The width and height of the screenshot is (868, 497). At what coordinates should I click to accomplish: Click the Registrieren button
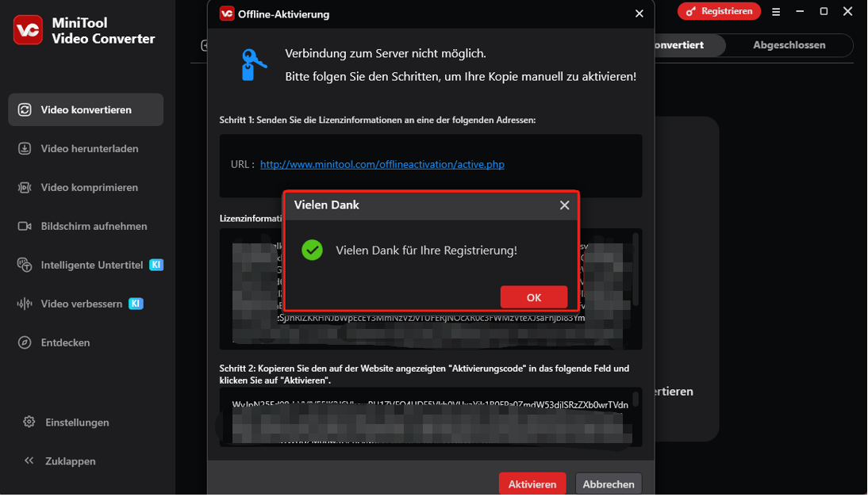(719, 11)
